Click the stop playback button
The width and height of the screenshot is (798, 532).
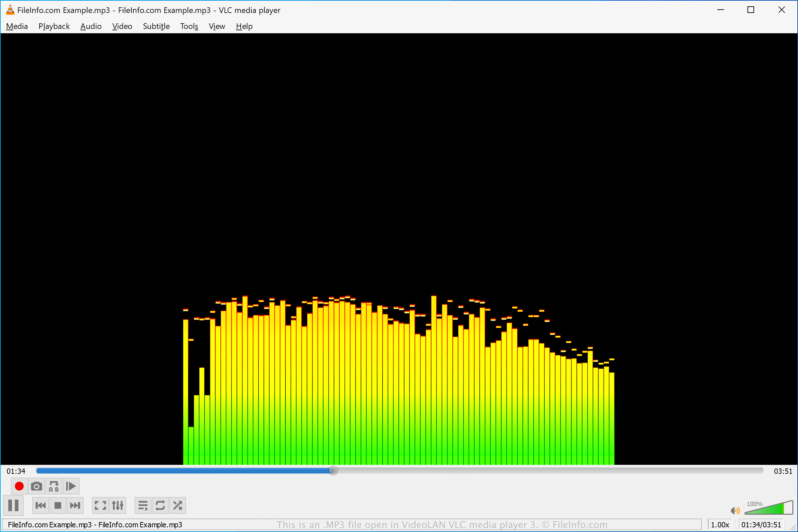(x=58, y=506)
